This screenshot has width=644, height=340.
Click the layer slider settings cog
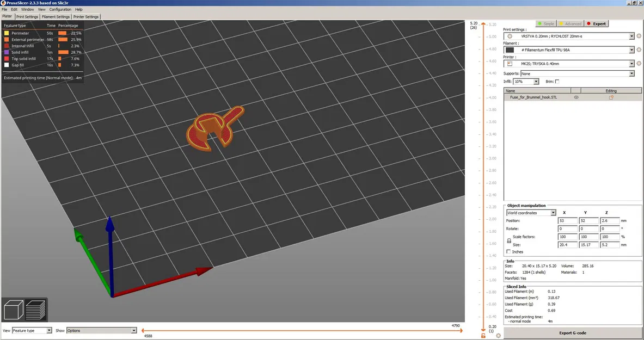[498, 336]
